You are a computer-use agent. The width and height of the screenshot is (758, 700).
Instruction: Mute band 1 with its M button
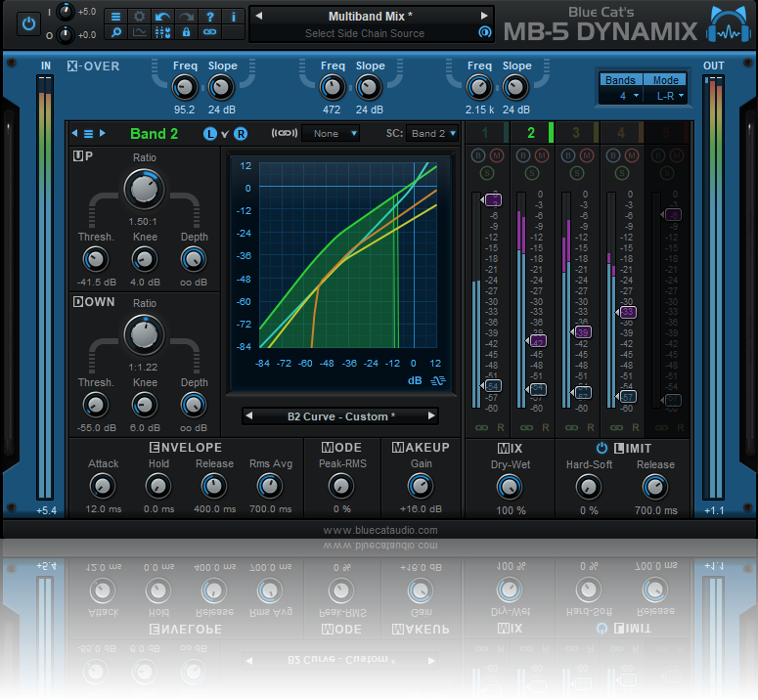(497, 155)
